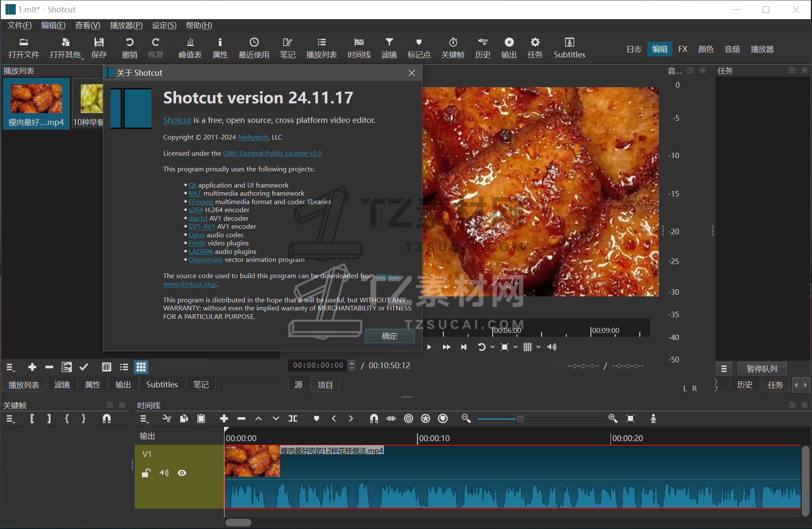Viewport: 812px width, 529px height.
Task: Click the 确定 button in About dialog
Action: (x=389, y=336)
